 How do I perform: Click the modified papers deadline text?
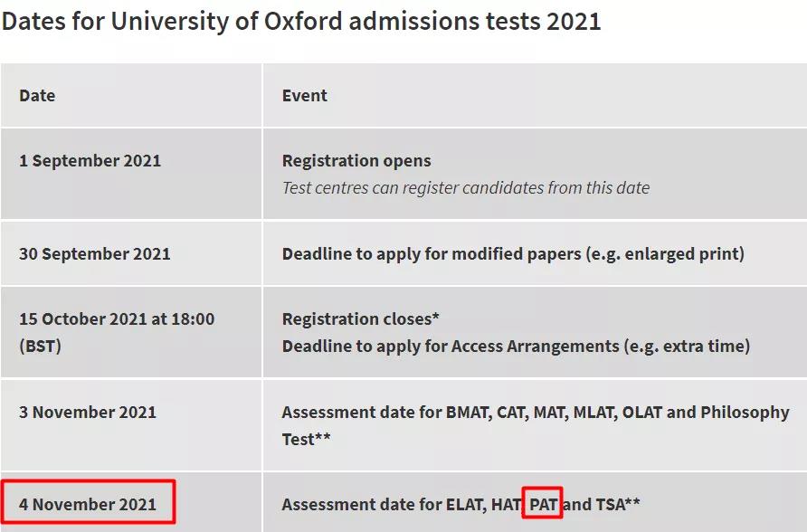tap(513, 253)
